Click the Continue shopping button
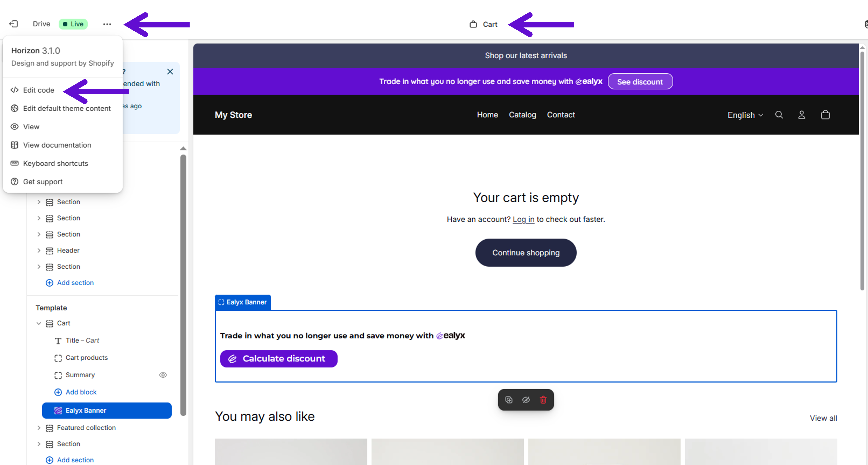Screen dimensions: 868x465 (x=526, y=253)
